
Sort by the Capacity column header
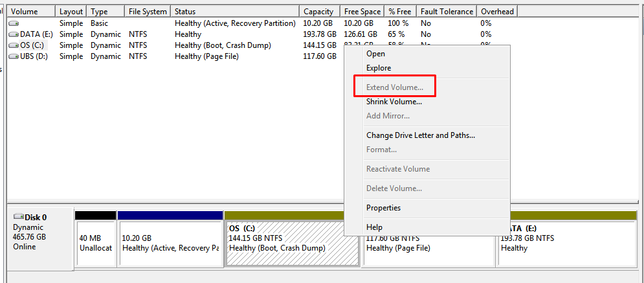pos(318,12)
